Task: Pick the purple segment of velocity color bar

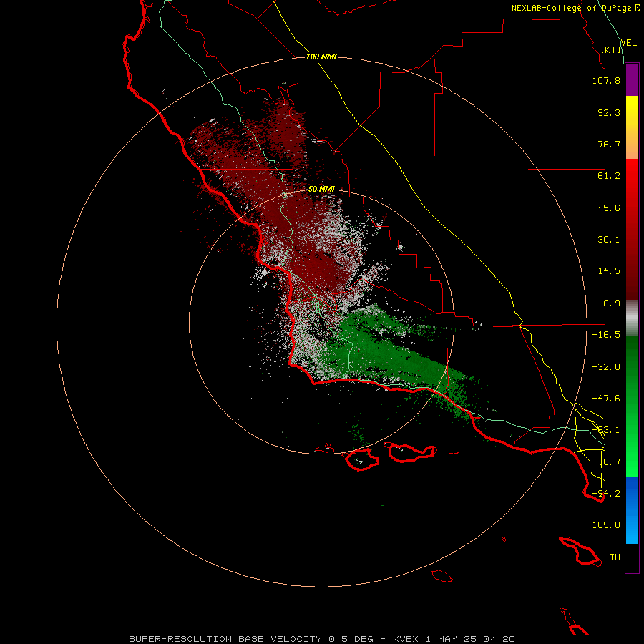Action: pyautogui.click(x=632, y=80)
